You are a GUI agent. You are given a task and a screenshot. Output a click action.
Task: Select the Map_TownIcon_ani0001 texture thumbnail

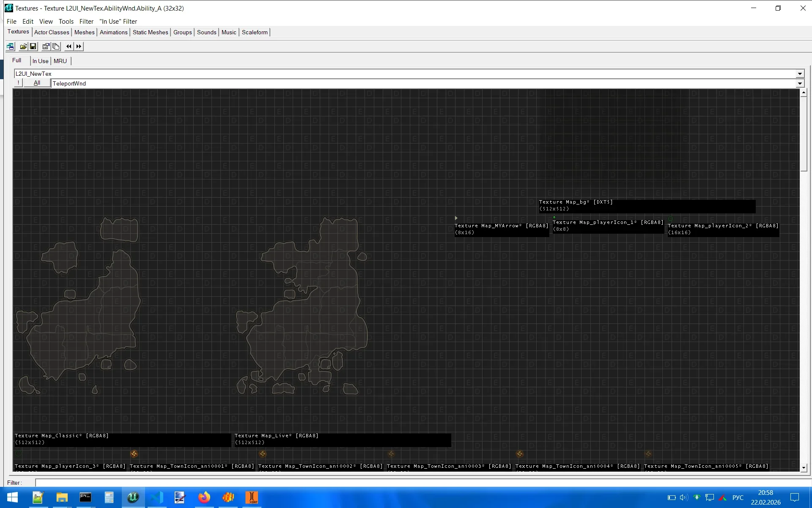click(134, 454)
